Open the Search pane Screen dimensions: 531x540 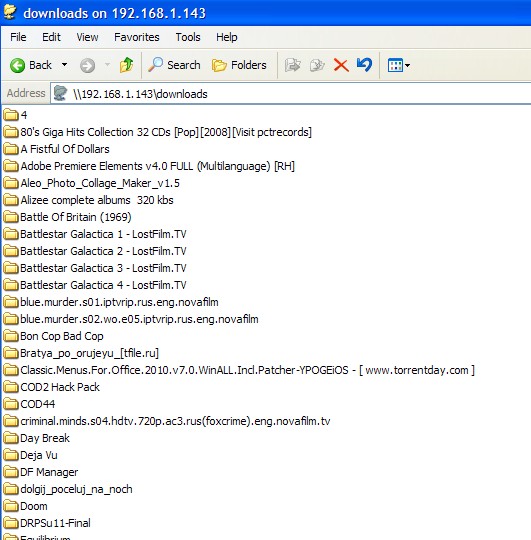point(174,65)
